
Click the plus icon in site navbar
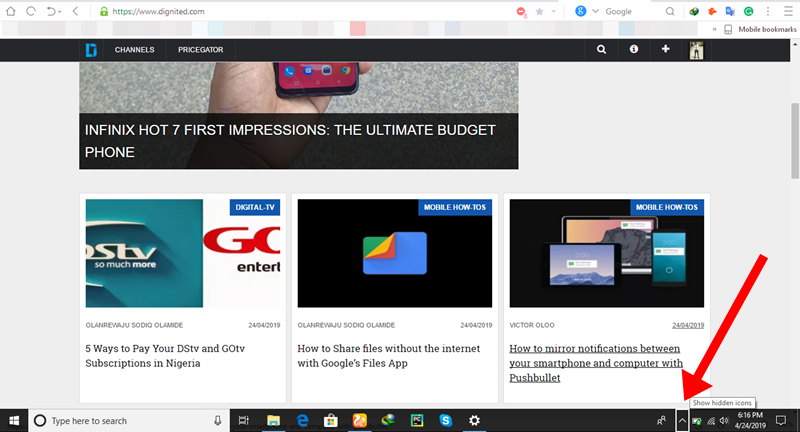point(665,49)
